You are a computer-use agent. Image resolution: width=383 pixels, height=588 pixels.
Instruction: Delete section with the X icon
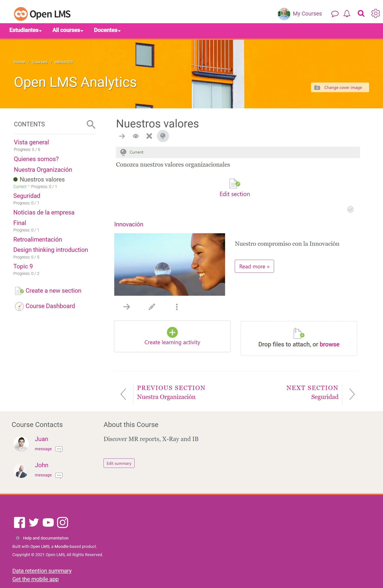pos(149,136)
